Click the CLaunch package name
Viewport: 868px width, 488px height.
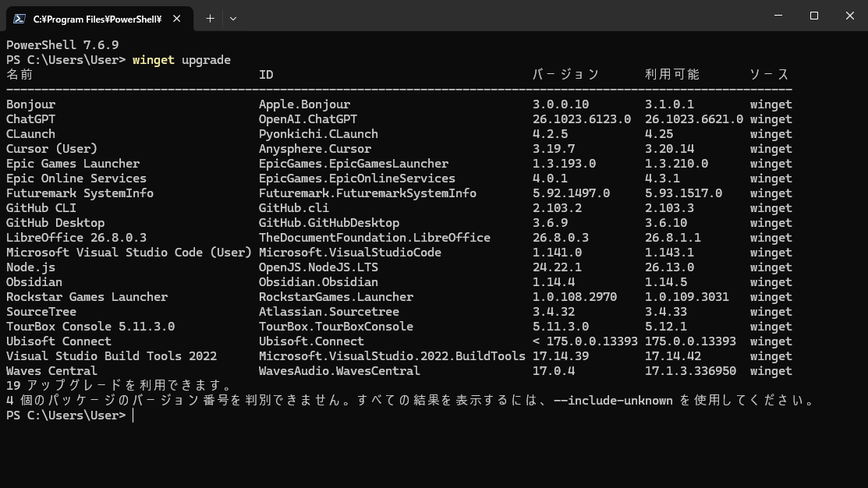[x=30, y=134]
